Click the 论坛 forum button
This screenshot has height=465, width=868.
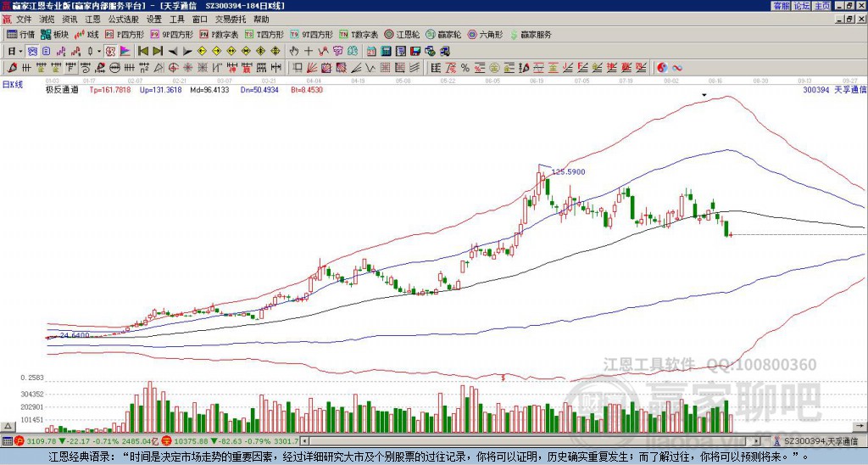pos(801,6)
